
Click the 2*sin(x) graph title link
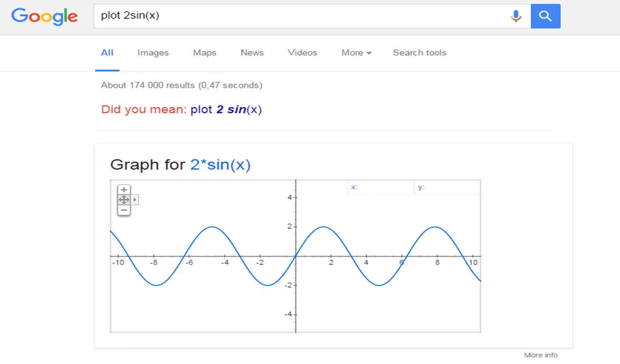(x=220, y=165)
